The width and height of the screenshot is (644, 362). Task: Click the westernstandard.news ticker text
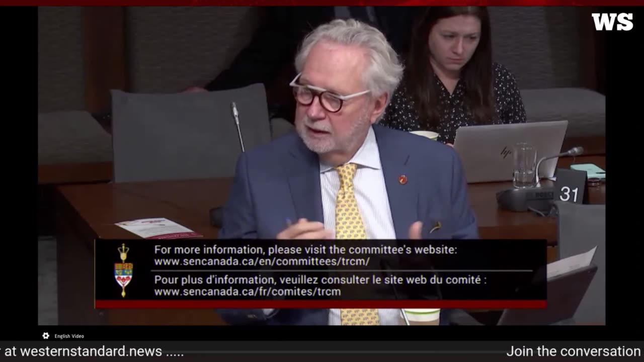click(x=91, y=351)
